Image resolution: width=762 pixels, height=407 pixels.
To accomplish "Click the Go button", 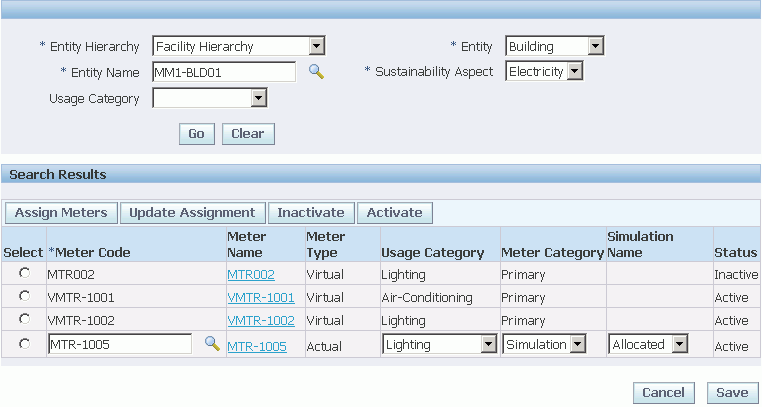I will [x=197, y=134].
